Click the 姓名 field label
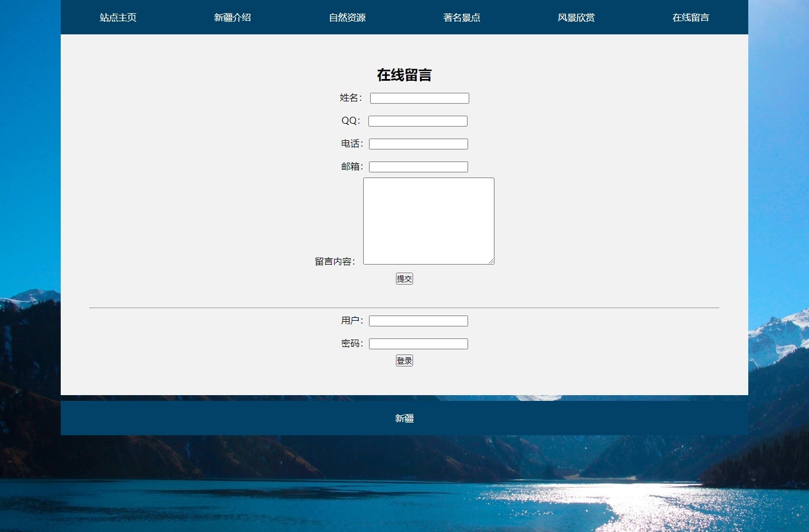809x532 pixels. (350, 98)
